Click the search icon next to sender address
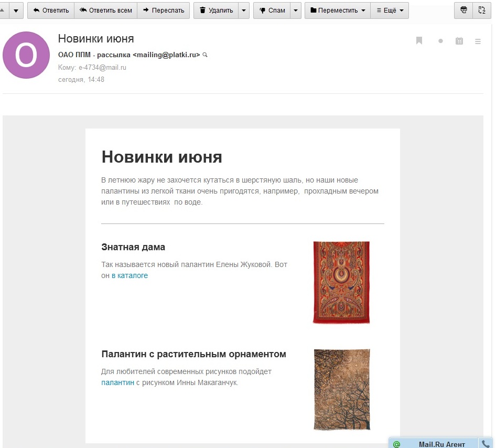The height and width of the screenshot is (448, 496). [205, 55]
